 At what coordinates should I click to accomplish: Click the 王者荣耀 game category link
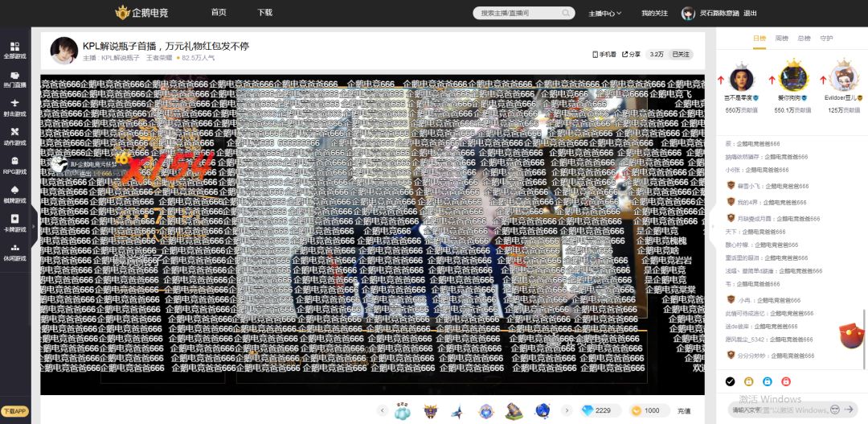click(159, 58)
